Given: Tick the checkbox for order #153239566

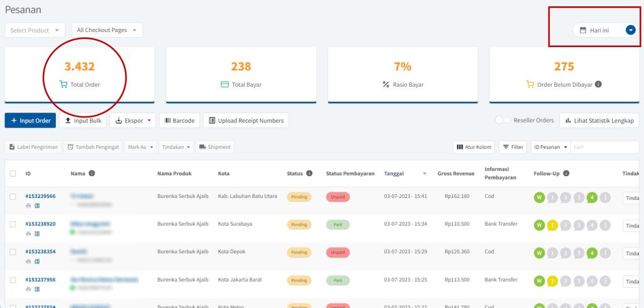Looking at the screenshot, I should (13, 196).
